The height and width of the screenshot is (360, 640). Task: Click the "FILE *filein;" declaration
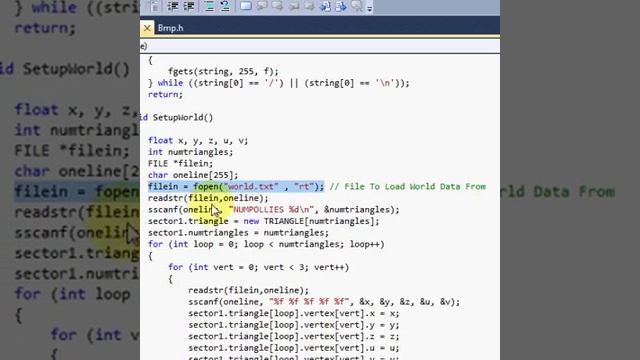(x=180, y=163)
